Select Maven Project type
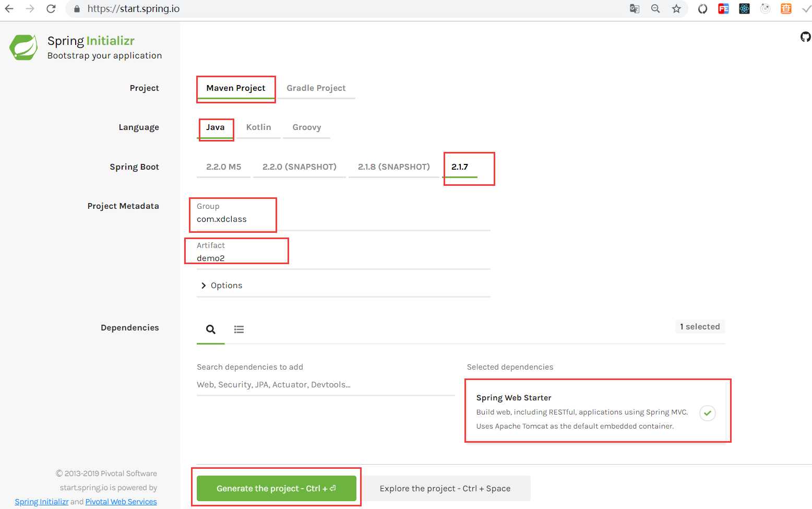Screen dimensions: 812x509 click(236, 88)
